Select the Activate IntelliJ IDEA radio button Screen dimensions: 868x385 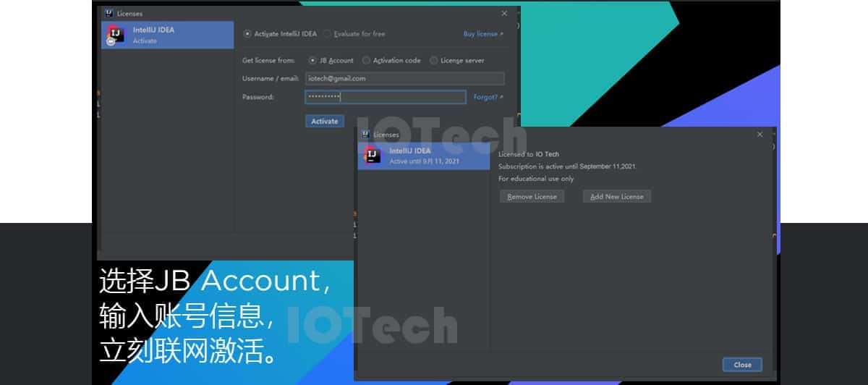pyautogui.click(x=247, y=34)
